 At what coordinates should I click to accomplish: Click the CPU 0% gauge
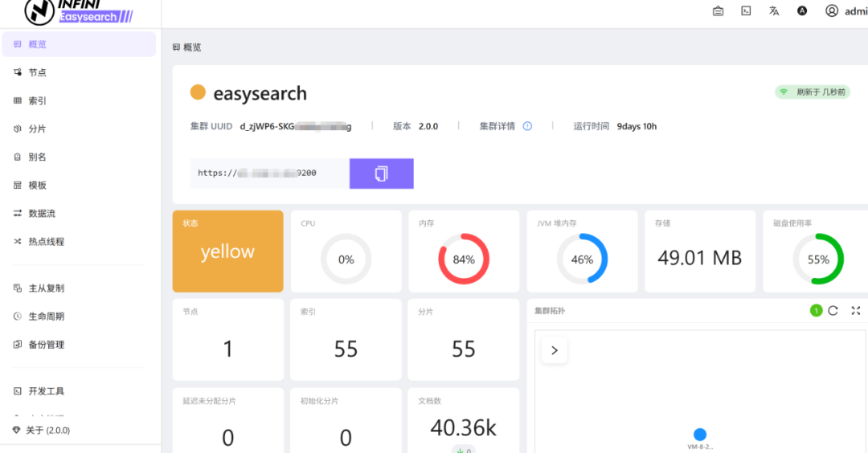(x=346, y=259)
